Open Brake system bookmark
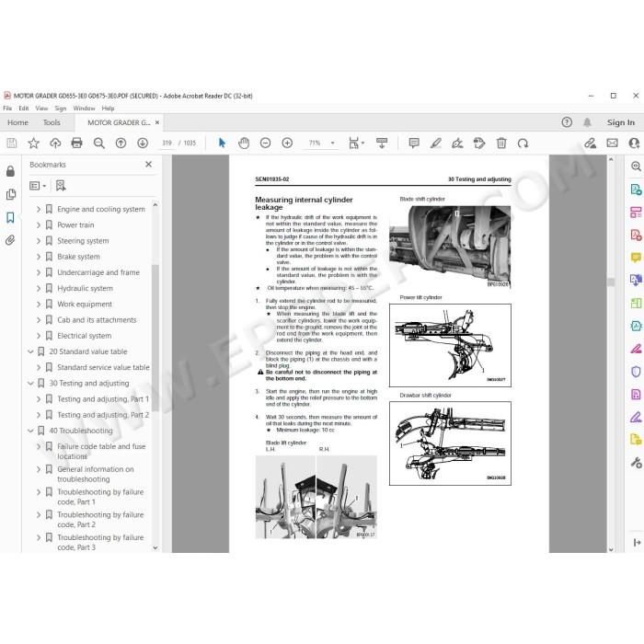 tap(78, 257)
